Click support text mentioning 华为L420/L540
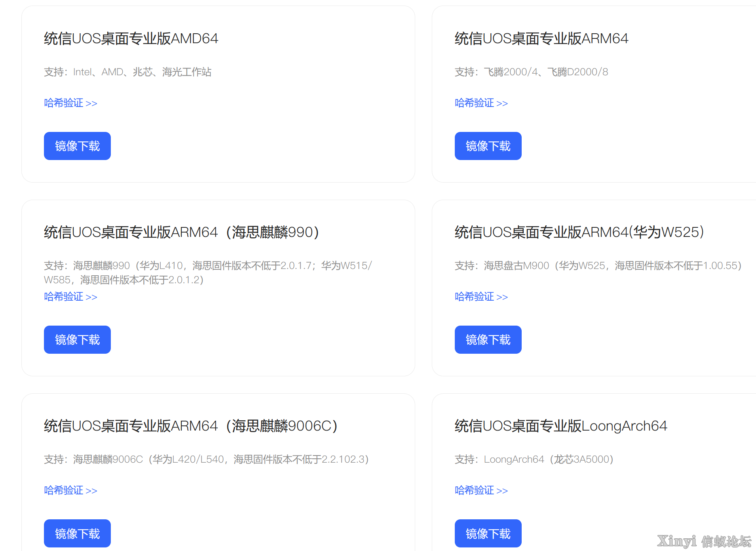The height and width of the screenshot is (551, 756). 206,459
